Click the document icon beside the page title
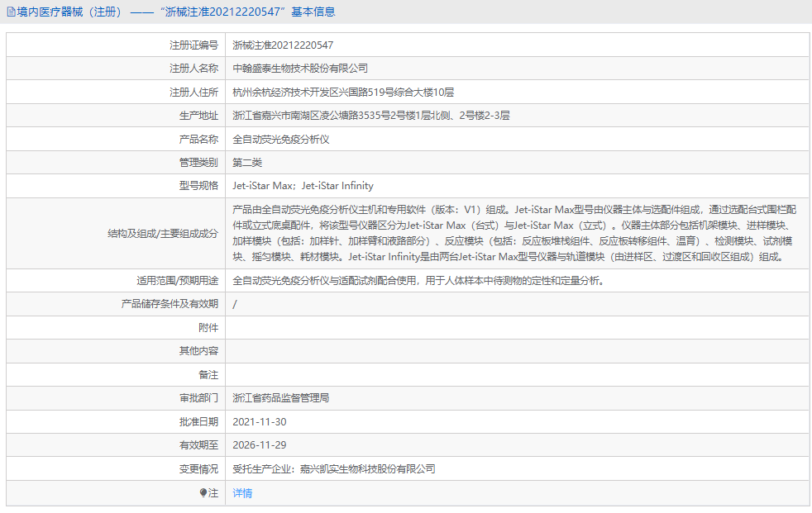 click(11, 12)
